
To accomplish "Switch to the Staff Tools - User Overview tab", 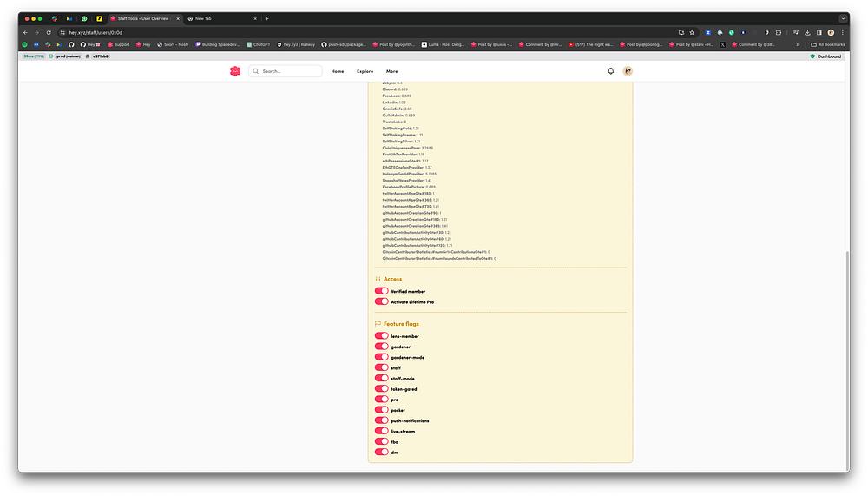I will (145, 18).
